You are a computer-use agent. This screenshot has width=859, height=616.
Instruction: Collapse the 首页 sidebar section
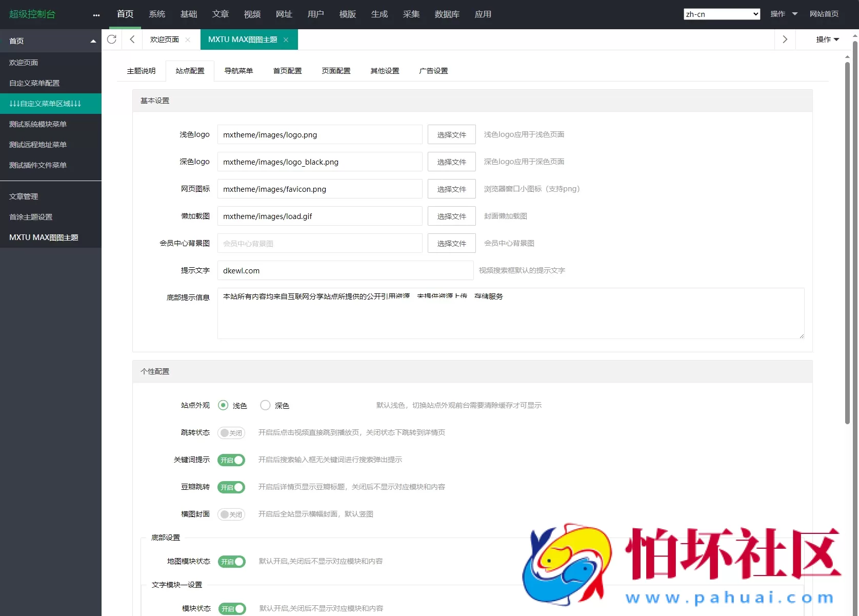tap(93, 41)
